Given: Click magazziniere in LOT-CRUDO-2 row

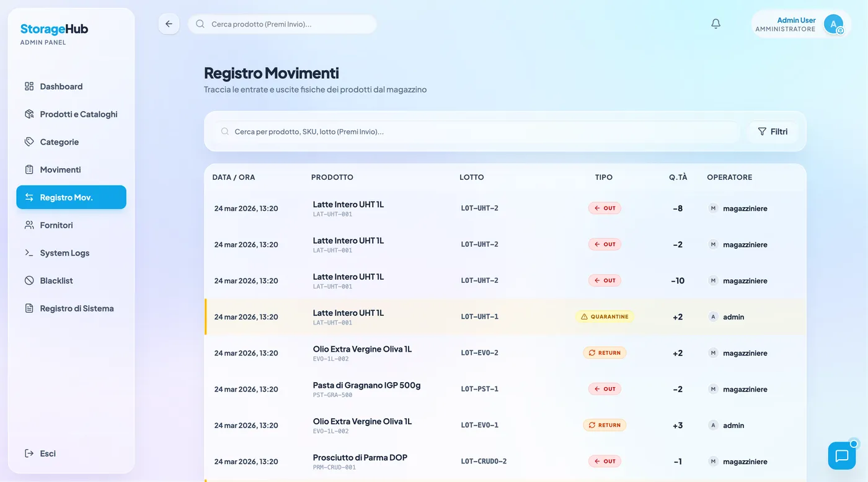Looking at the screenshot, I should point(745,462).
